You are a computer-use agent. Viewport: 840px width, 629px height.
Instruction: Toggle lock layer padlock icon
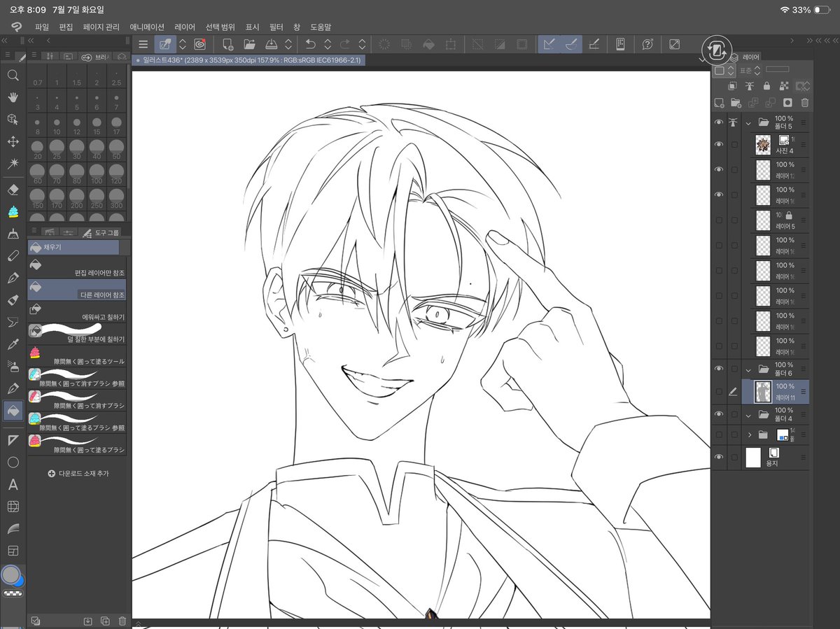[x=767, y=86]
